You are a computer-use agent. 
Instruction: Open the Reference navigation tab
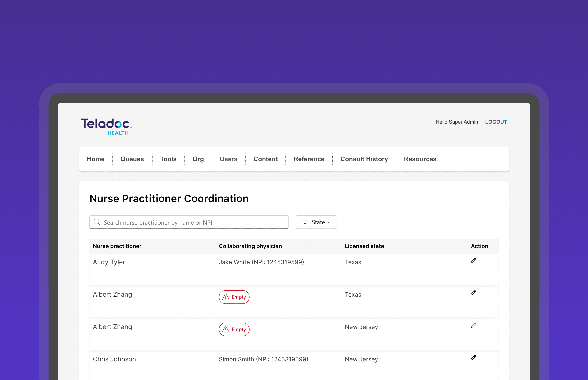click(309, 159)
